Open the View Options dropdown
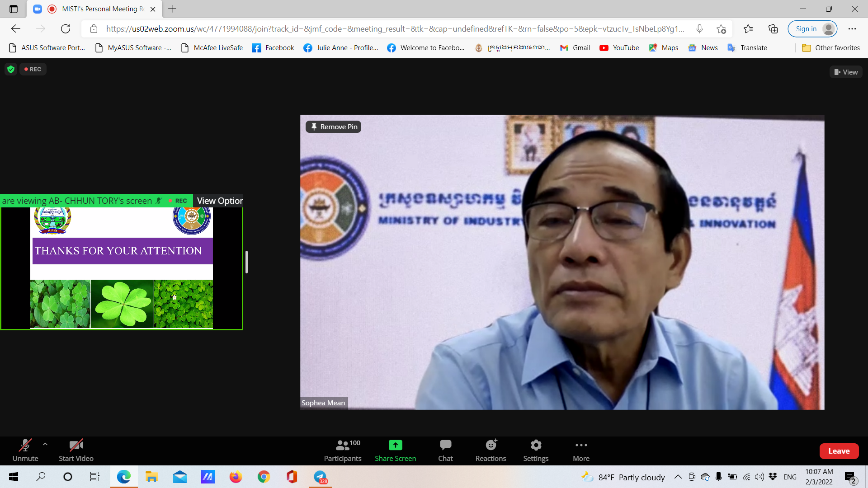The width and height of the screenshot is (868, 488). tap(219, 201)
